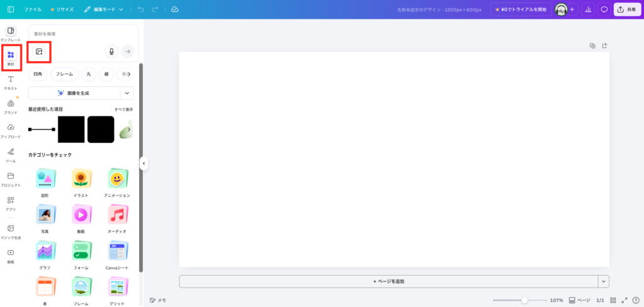Open the analytics chart icon
This screenshot has height=307, width=644.
588,9
